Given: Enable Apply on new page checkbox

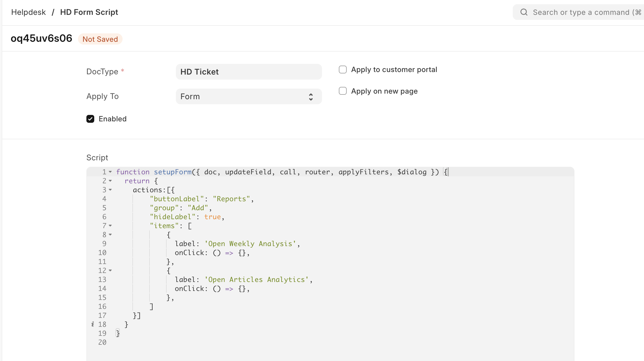Looking at the screenshot, I should pos(343,91).
